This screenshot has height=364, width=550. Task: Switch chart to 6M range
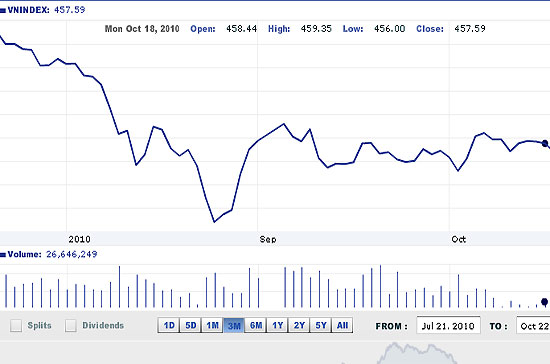pos(256,325)
